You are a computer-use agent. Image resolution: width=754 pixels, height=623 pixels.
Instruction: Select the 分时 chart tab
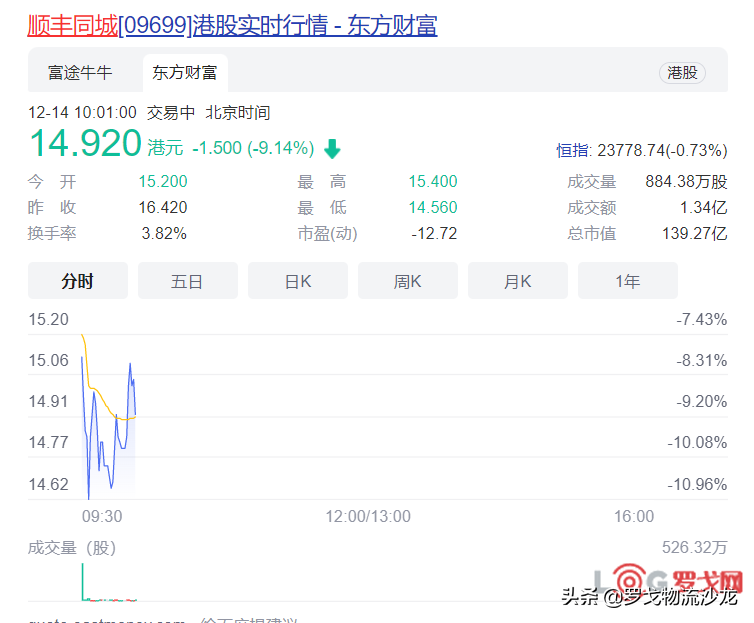[77, 281]
